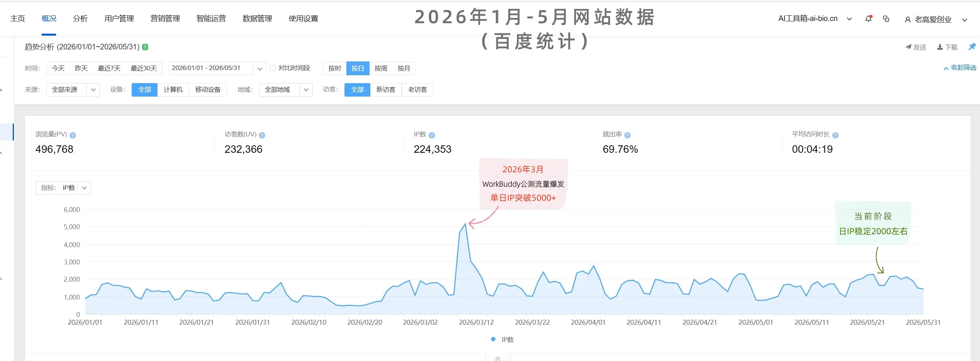Click PV value 496,768
The width and height of the screenshot is (980, 361).
pos(54,149)
